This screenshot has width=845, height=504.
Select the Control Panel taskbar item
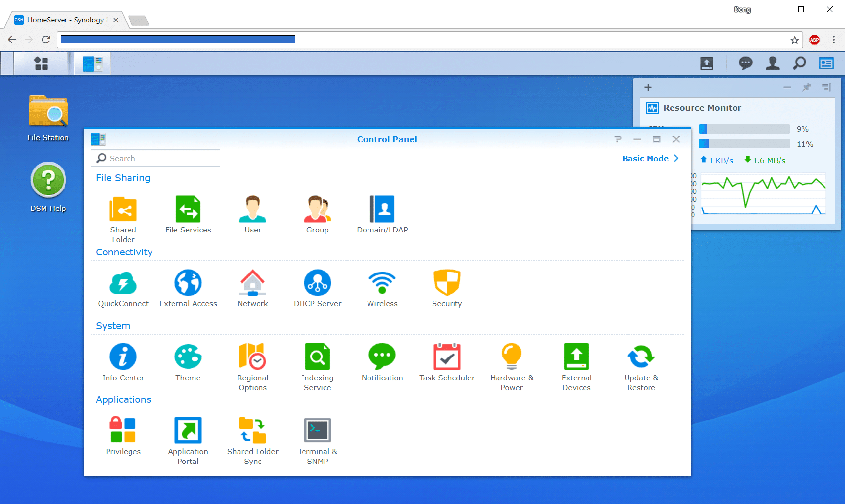92,63
